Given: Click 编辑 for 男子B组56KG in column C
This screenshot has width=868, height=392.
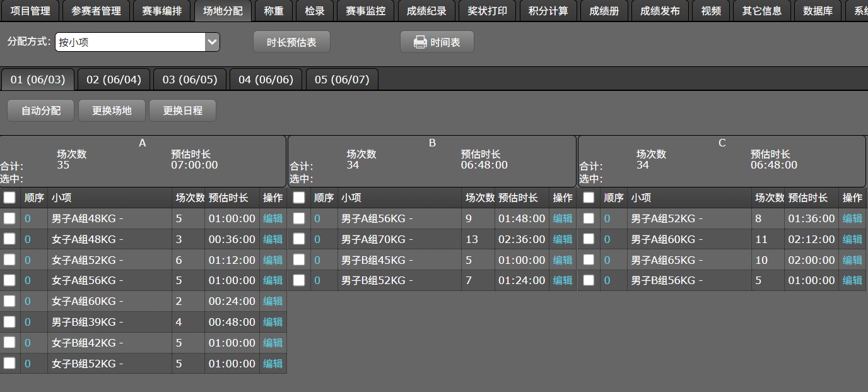Looking at the screenshot, I should coord(852,280).
